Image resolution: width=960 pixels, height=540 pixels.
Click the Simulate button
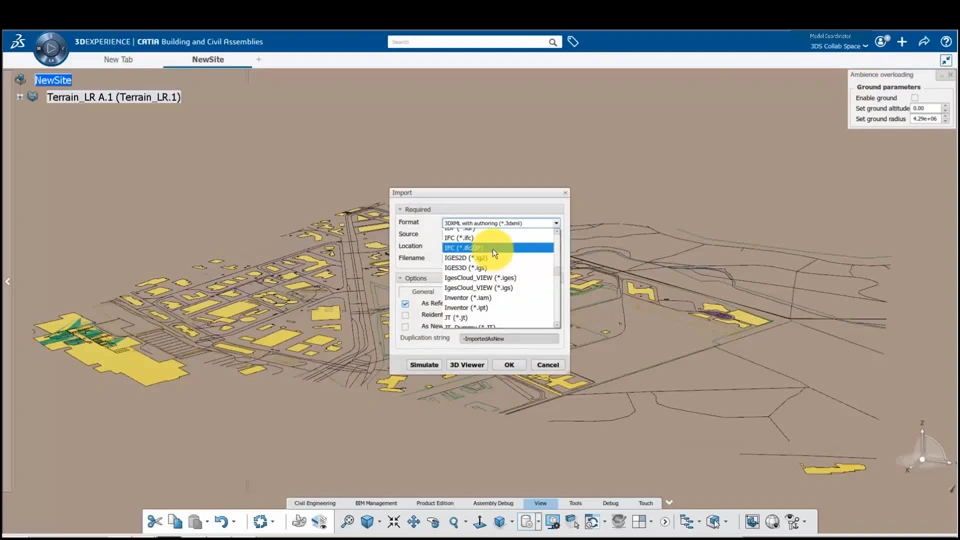[x=424, y=365]
